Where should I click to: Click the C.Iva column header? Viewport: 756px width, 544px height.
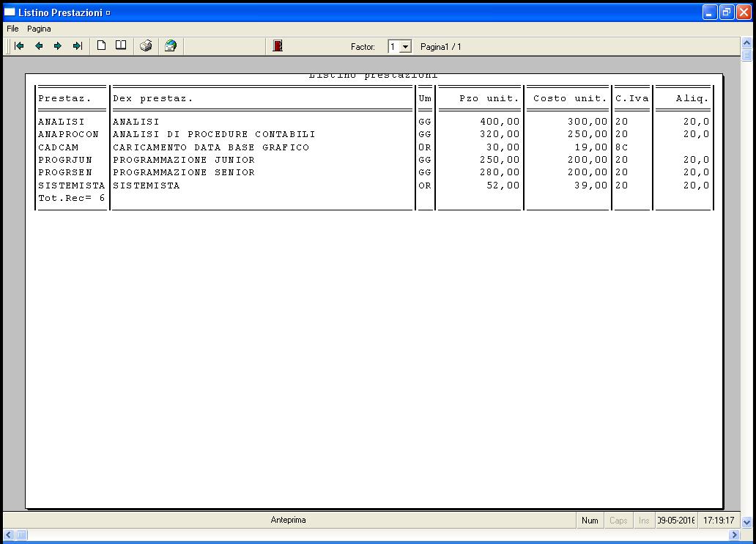(x=632, y=98)
